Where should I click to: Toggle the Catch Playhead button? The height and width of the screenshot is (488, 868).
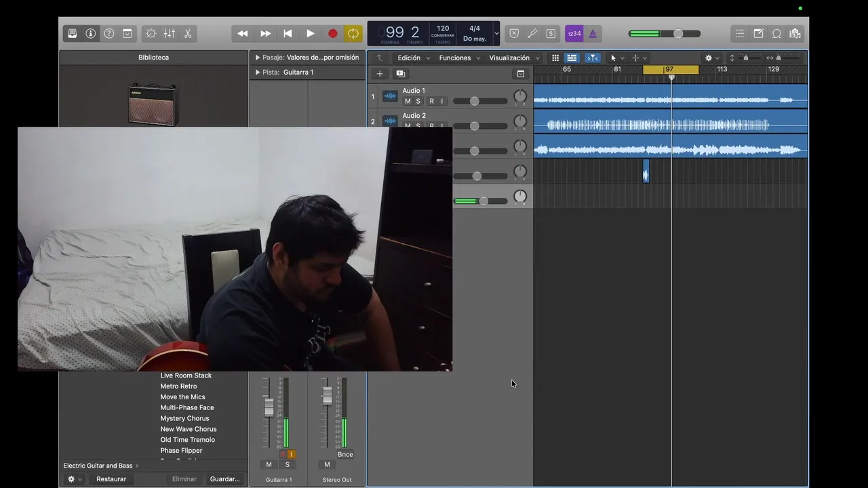593,58
